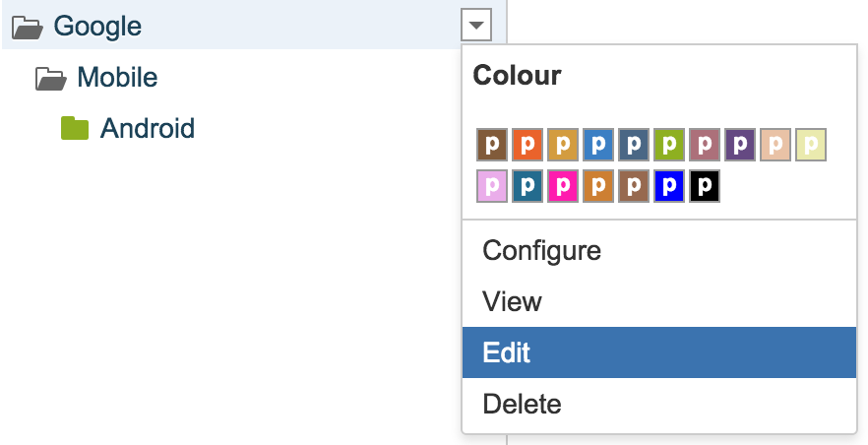868x445 pixels.
Task: Select Edit in the context menu
Action: click(507, 352)
